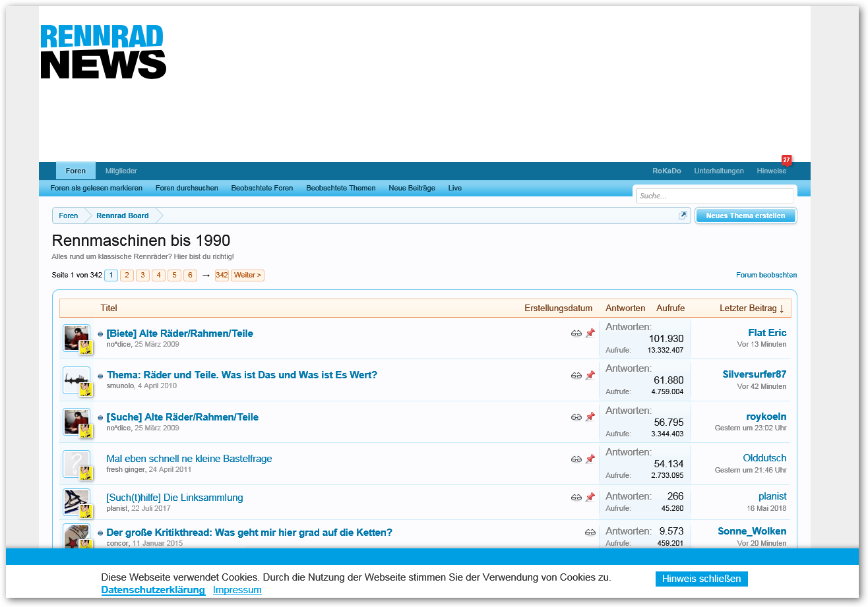Go to page 342 of the forum

[222, 275]
